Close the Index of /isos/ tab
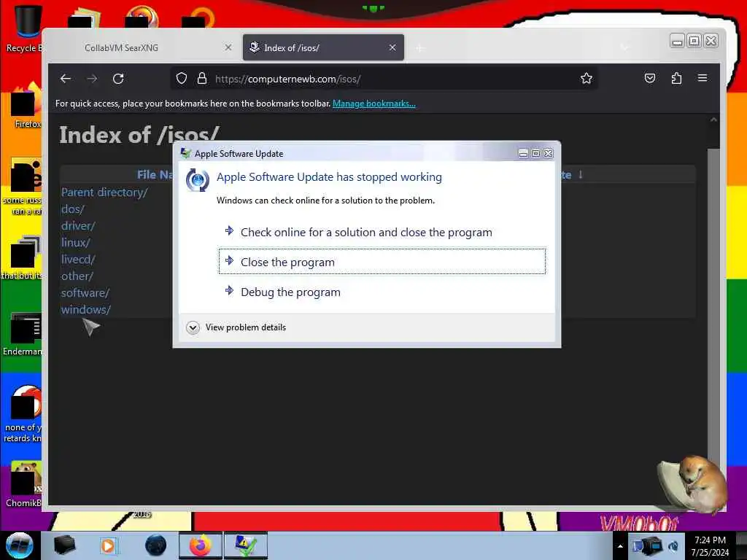The image size is (747, 560). pyautogui.click(x=392, y=47)
